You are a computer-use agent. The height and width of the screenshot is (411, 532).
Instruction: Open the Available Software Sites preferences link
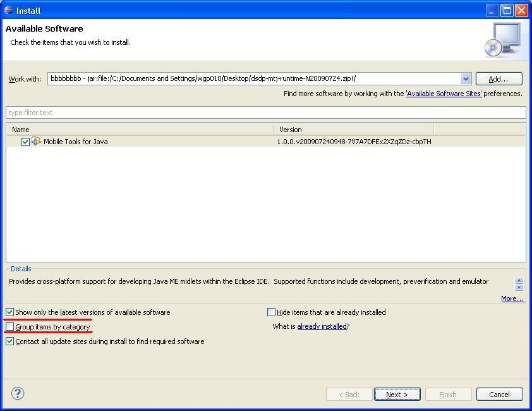(444, 94)
